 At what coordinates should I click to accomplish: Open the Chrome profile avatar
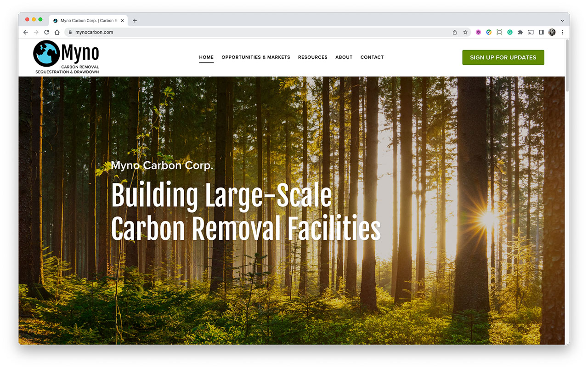(552, 32)
